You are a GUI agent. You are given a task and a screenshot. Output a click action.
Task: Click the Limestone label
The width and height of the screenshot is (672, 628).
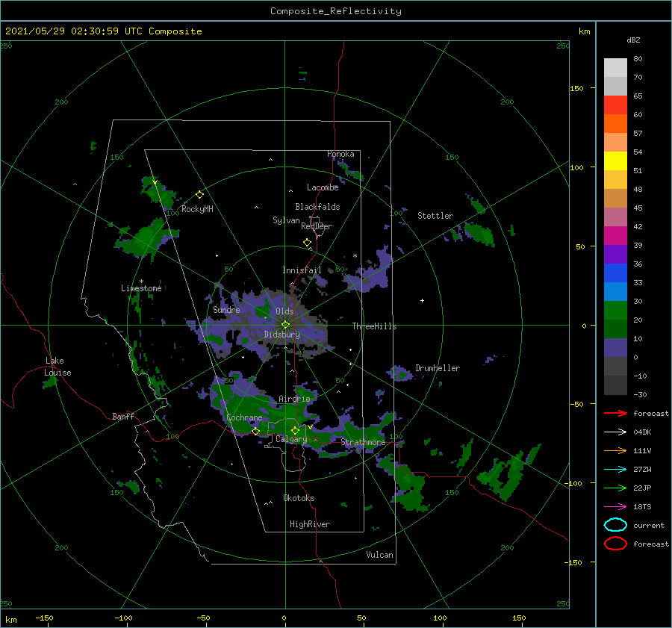click(141, 288)
